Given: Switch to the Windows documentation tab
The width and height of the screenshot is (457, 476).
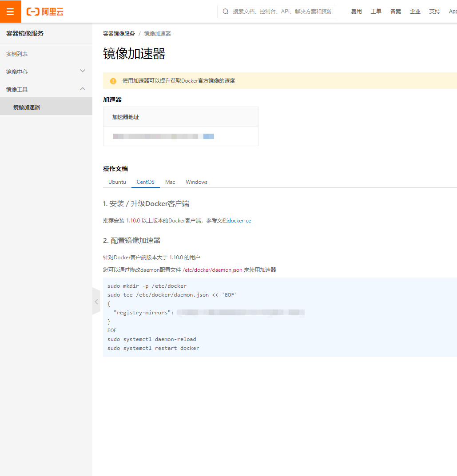Looking at the screenshot, I should coord(196,182).
